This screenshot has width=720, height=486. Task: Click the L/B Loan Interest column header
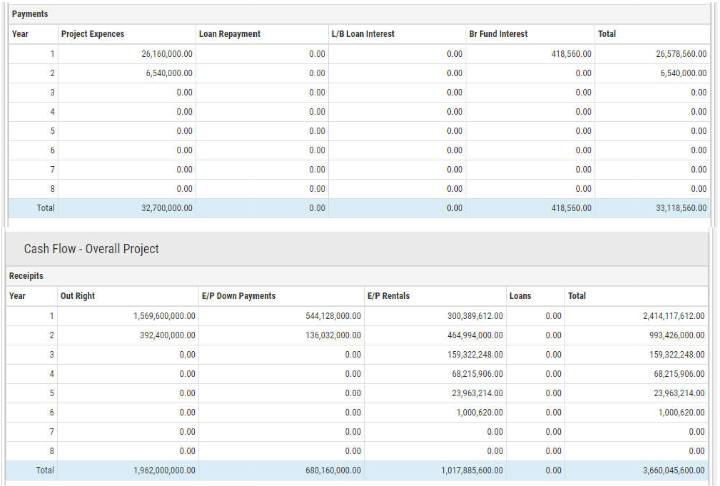click(363, 34)
